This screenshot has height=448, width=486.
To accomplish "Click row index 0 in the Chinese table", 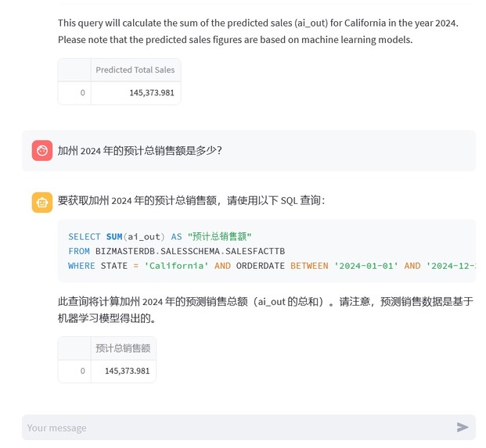I will tap(74, 371).
